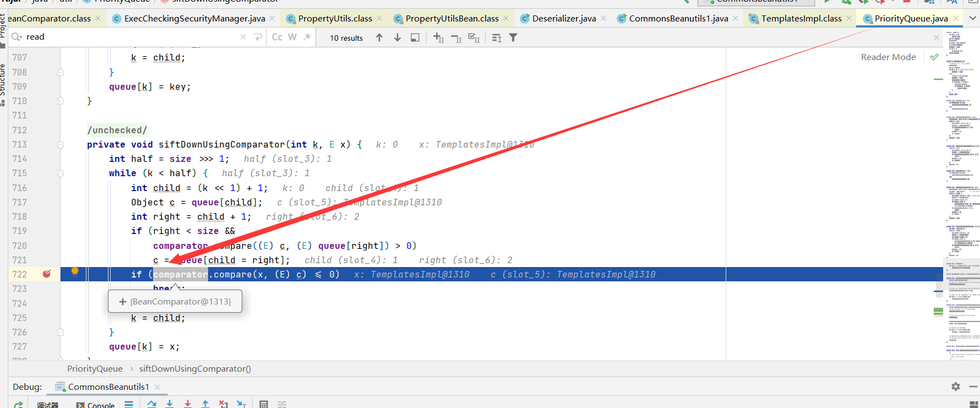Click the inspections green checkmark

(x=934, y=57)
